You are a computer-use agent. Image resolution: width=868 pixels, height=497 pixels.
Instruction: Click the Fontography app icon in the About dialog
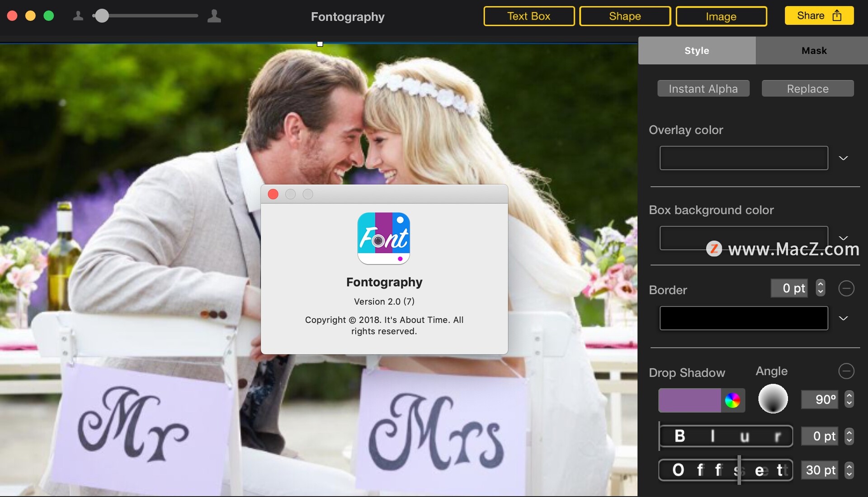pyautogui.click(x=384, y=238)
